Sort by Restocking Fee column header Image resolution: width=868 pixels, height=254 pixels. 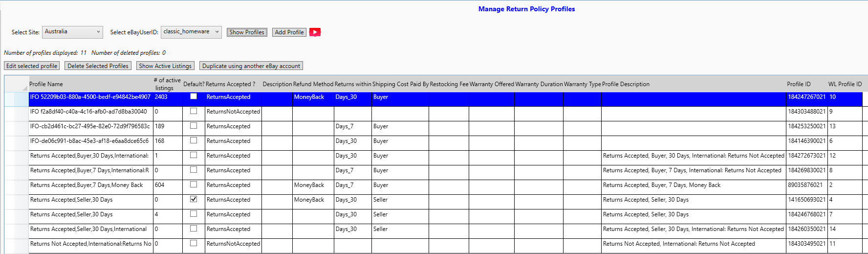[449, 84]
